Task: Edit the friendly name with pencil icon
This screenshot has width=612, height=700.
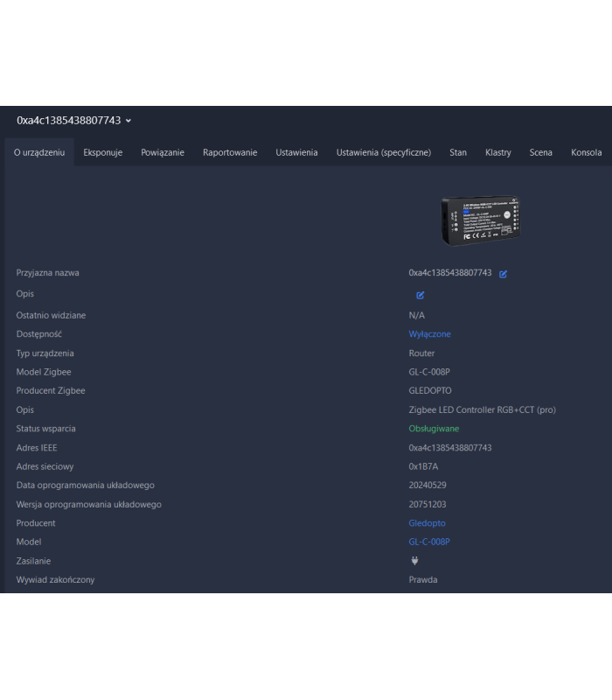Action: (504, 274)
